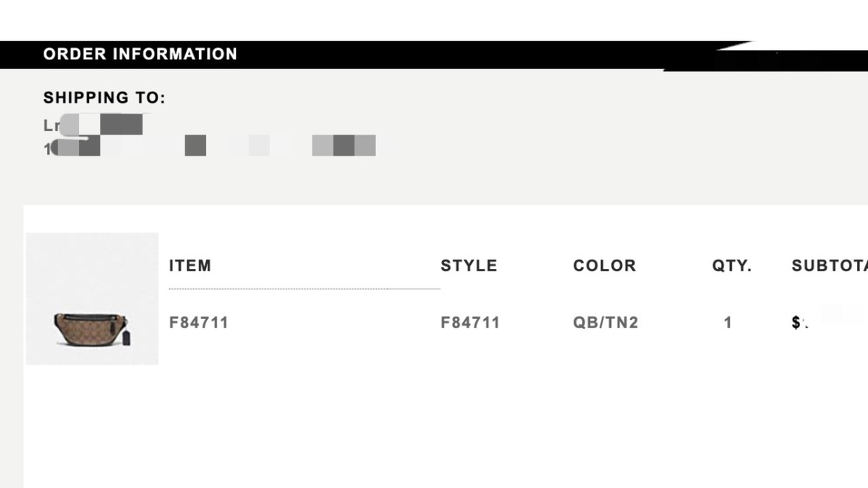Click the quantity value 1
The width and height of the screenshot is (868, 488).
pos(728,322)
